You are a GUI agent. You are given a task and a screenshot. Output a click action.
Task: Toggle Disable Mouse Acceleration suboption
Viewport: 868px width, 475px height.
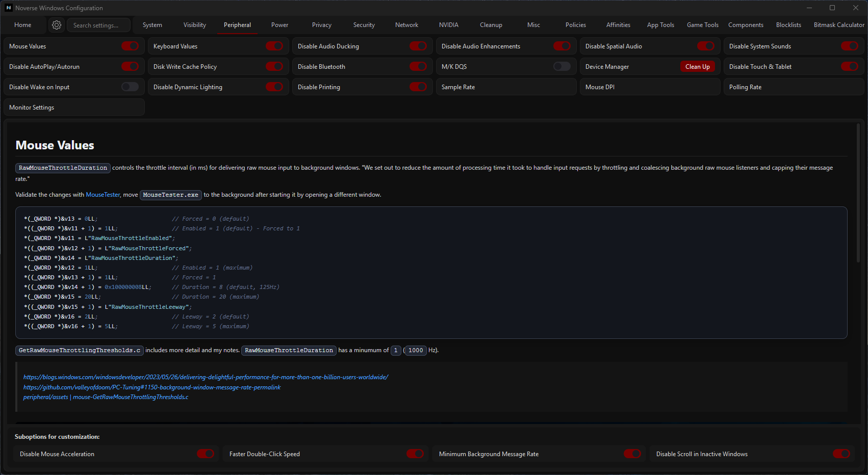point(206,454)
